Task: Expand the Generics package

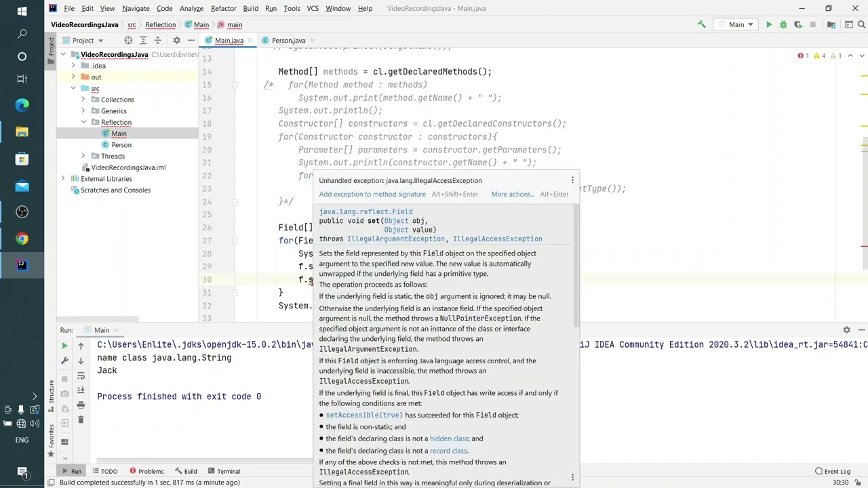Action: point(83,111)
